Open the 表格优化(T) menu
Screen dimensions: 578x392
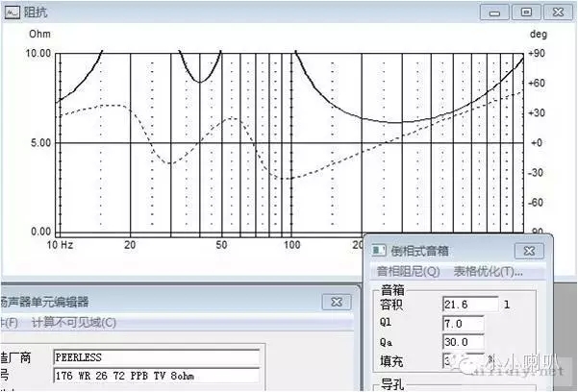point(488,271)
